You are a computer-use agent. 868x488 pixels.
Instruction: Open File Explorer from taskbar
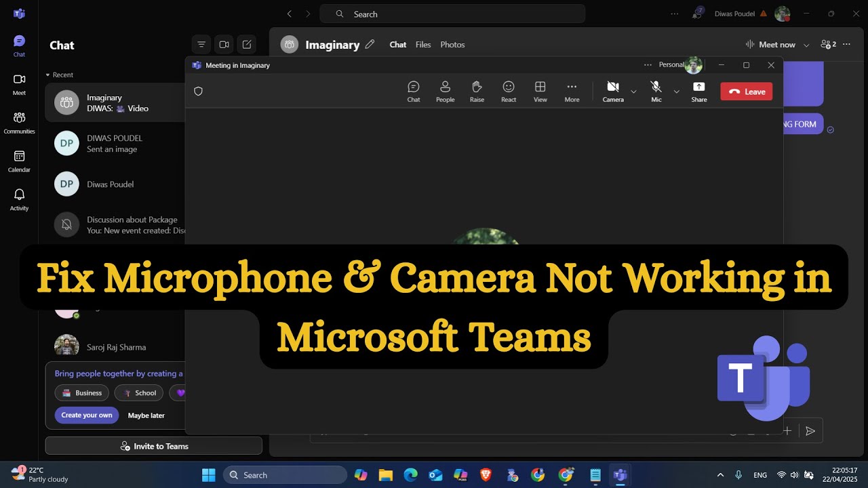[x=385, y=474]
